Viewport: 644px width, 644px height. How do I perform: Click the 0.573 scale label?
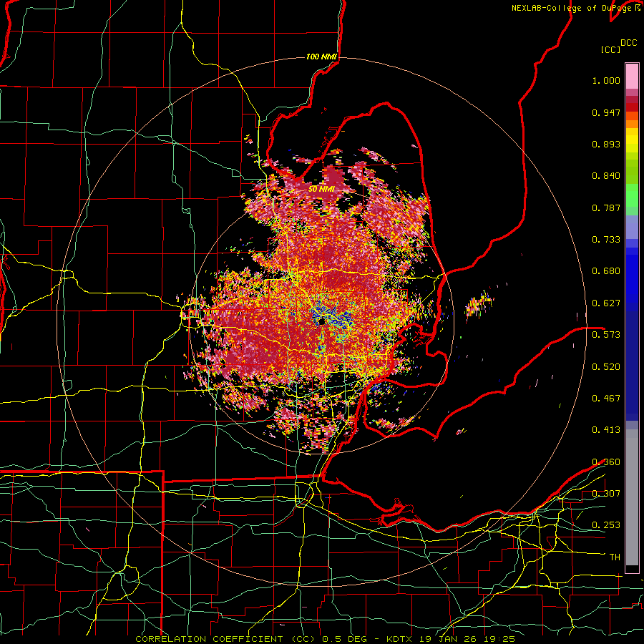(x=606, y=335)
